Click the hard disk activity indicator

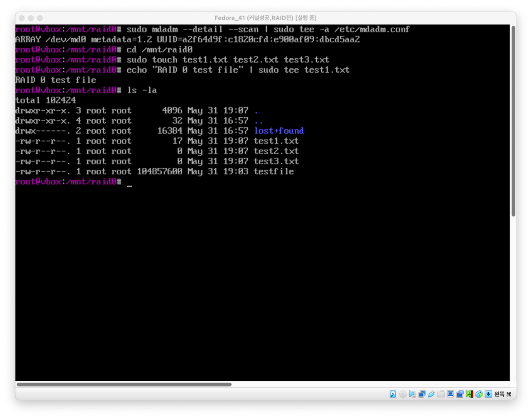point(393,394)
